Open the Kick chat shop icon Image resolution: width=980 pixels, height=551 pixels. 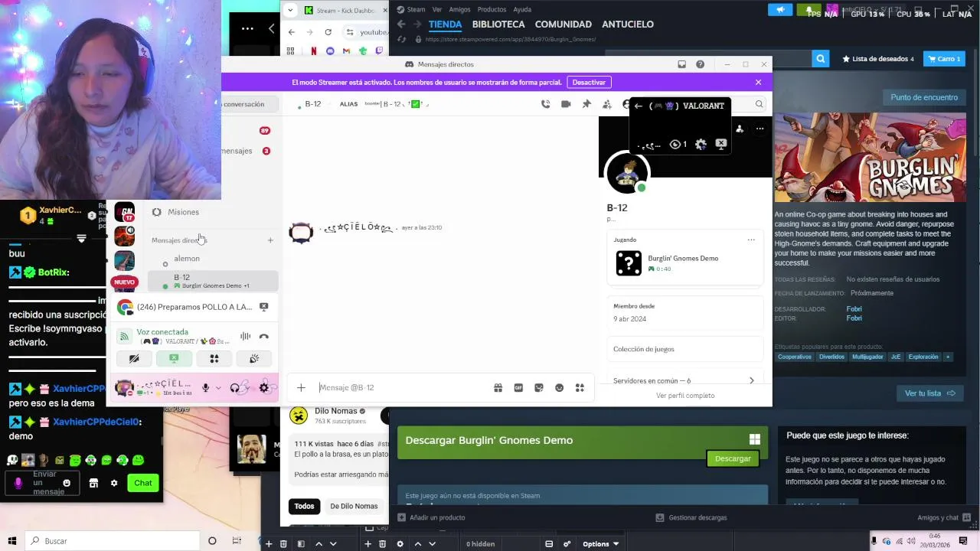pyautogui.click(x=93, y=483)
